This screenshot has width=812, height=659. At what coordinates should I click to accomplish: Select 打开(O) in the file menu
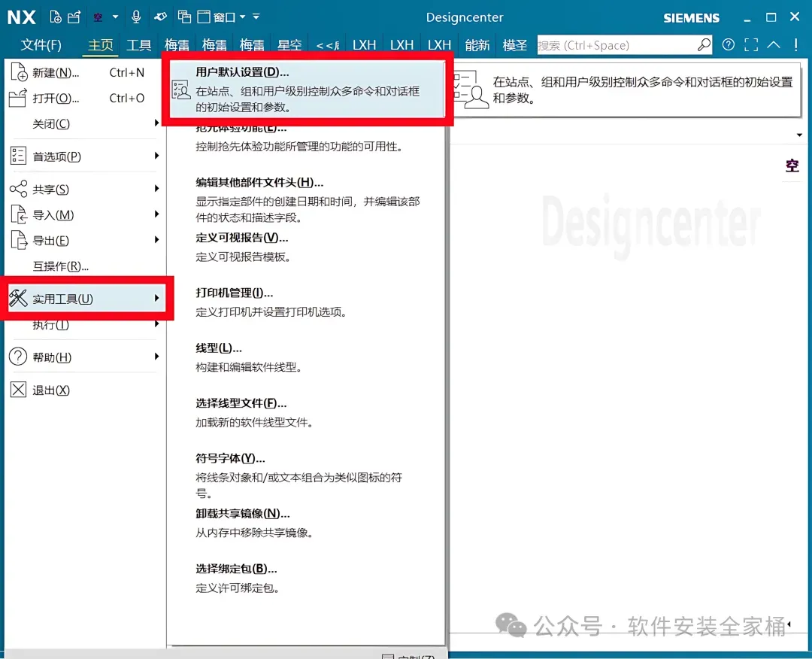coord(83,98)
